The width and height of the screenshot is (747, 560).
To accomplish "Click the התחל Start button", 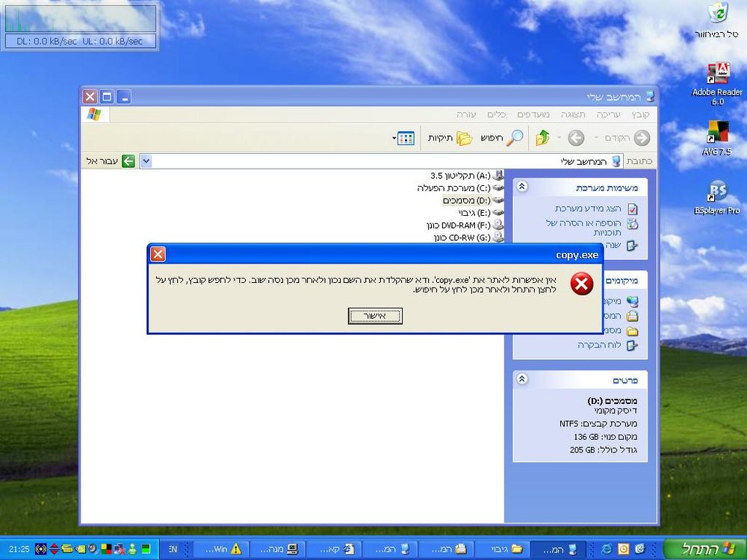I will [705, 549].
